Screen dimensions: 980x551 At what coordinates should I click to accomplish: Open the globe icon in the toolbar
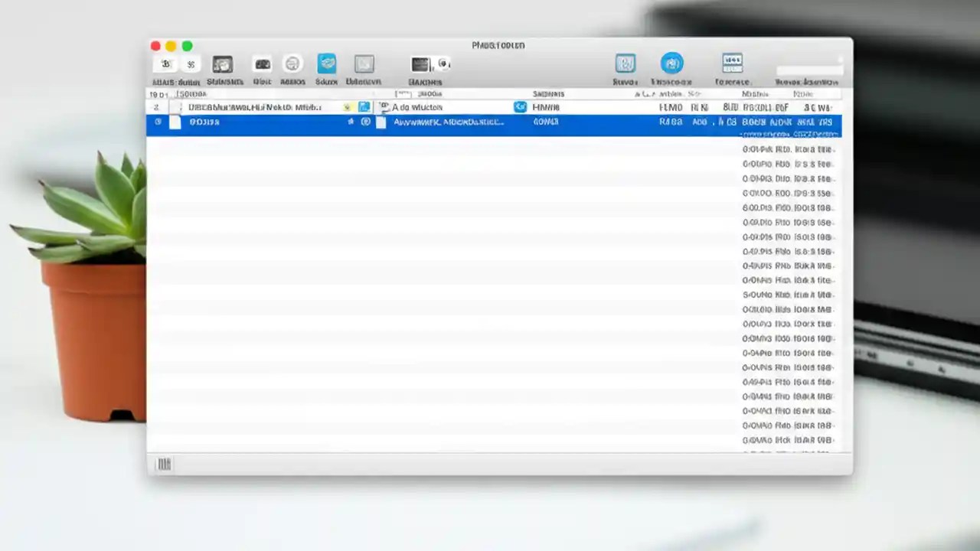point(292,64)
